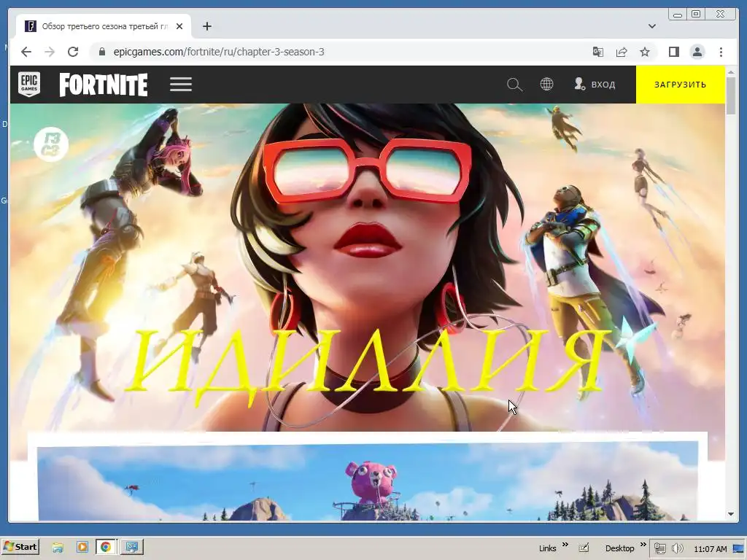Click the page scrollbar up arrow
This screenshot has width=747, height=560.
[x=731, y=72]
